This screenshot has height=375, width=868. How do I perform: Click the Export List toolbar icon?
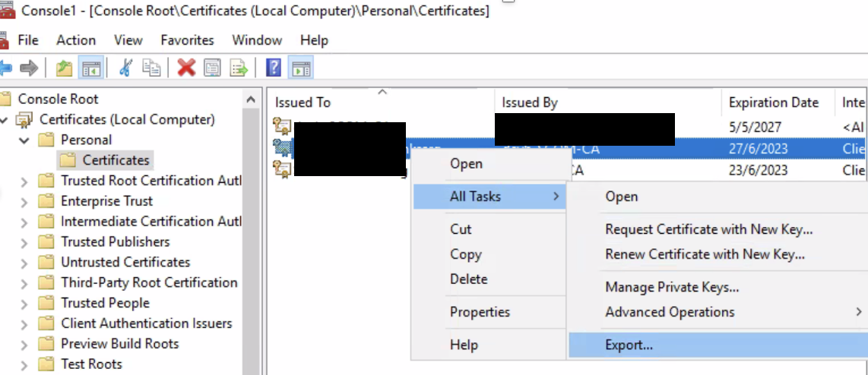tap(239, 68)
